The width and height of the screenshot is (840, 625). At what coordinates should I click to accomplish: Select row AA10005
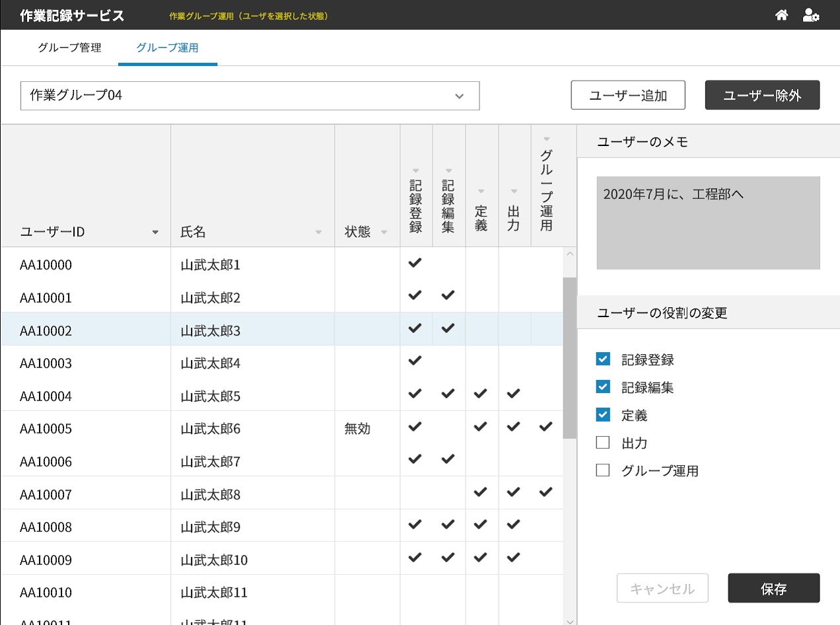282,427
